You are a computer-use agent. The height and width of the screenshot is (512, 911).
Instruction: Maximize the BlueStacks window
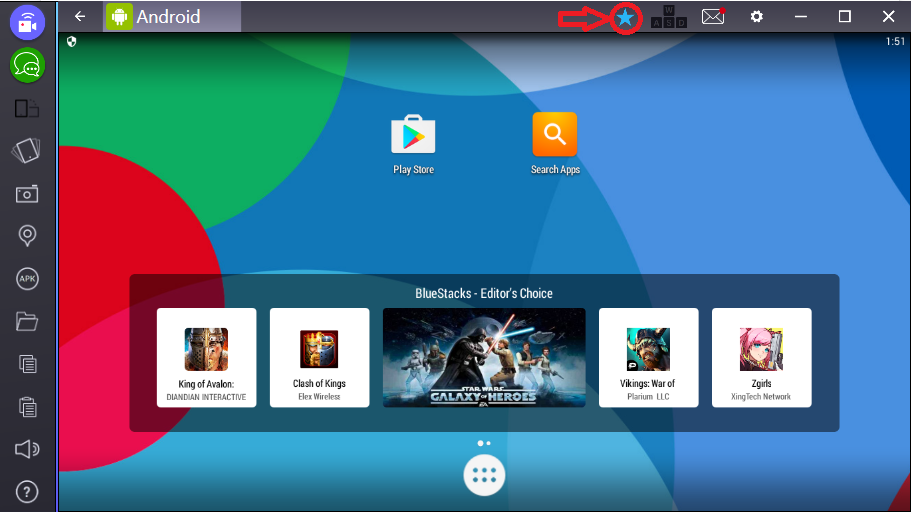(845, 16)
